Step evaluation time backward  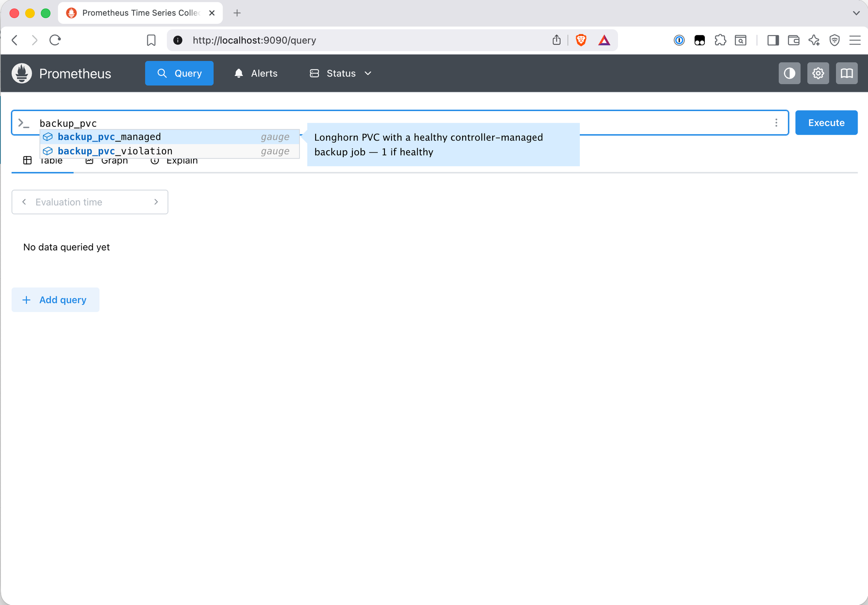(24, 202)
